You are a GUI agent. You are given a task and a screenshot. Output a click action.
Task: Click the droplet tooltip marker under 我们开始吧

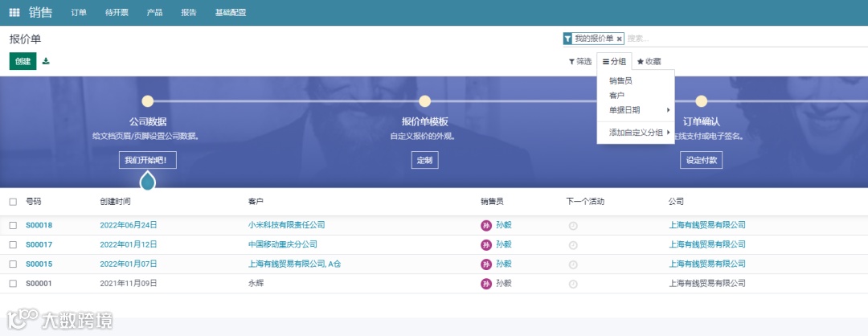pos(148,180)
